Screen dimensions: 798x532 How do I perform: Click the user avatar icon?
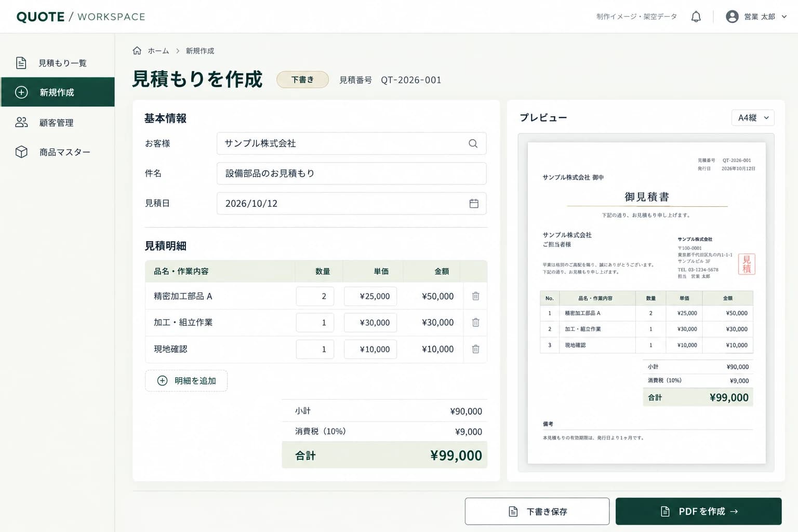tap(732, 17)
